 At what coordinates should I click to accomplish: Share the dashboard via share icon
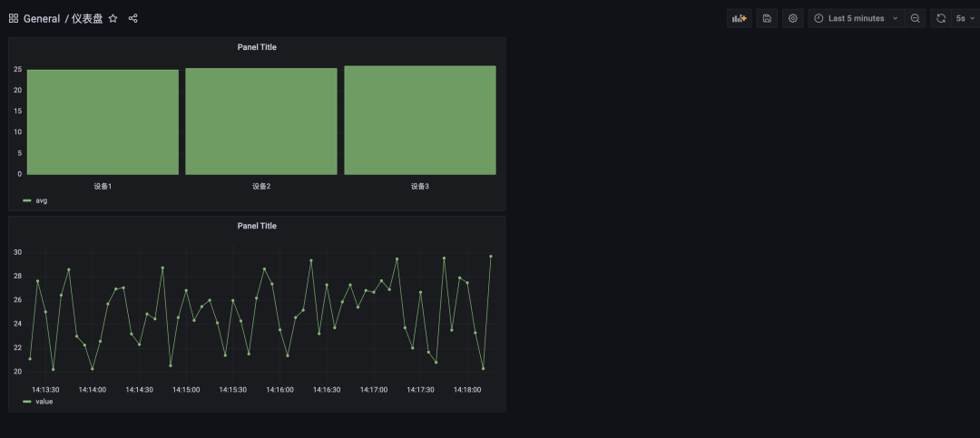(133, 18)
